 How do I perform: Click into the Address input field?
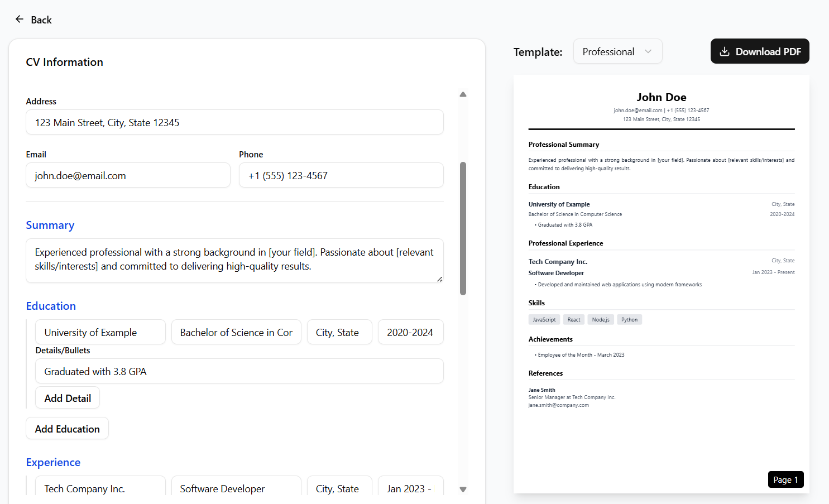(234, 122)
